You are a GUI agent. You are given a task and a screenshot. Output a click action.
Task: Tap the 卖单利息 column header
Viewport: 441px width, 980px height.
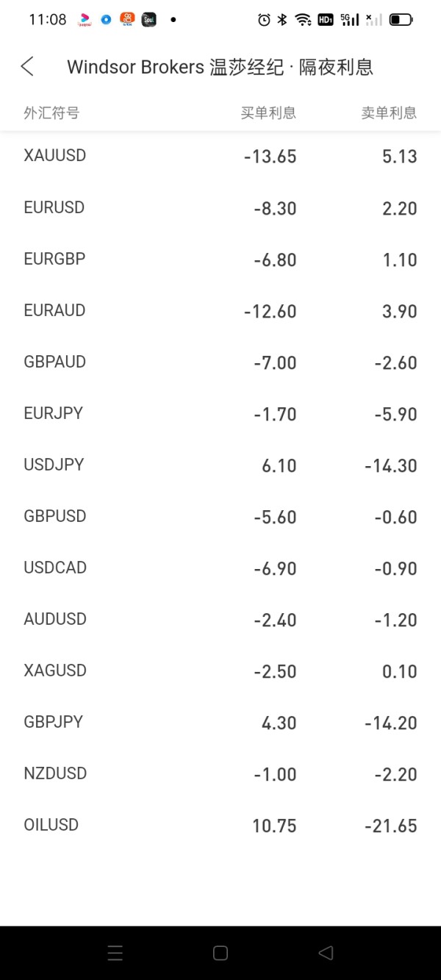[389, 112]
